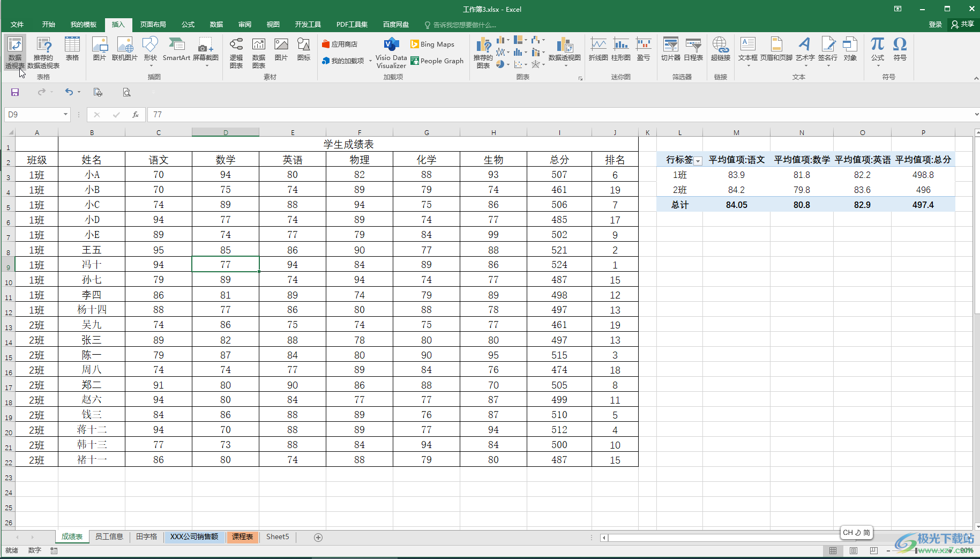Open the Name Box dropdown arrow
This screenshot has width=980, height=559.
(65, 114)
